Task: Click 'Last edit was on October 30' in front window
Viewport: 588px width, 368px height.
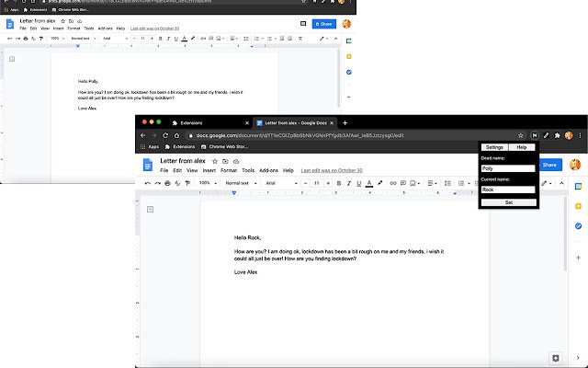Action: pyautogui.click(x=332, y=170)
